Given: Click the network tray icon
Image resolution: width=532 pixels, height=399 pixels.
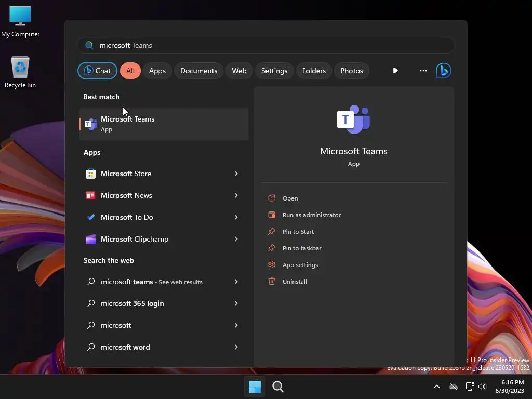Looking at the screenshot, I should [x=470, y=387].
